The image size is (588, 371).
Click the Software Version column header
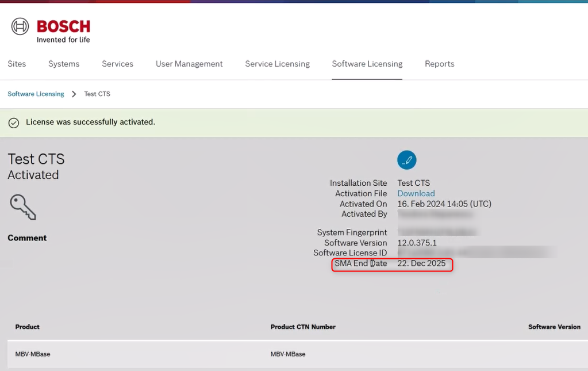click(554, 327)
